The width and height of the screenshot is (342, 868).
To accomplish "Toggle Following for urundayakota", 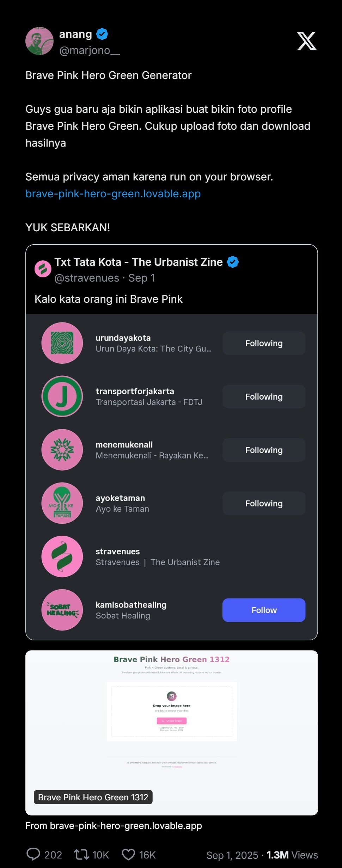I will (264, 343).
